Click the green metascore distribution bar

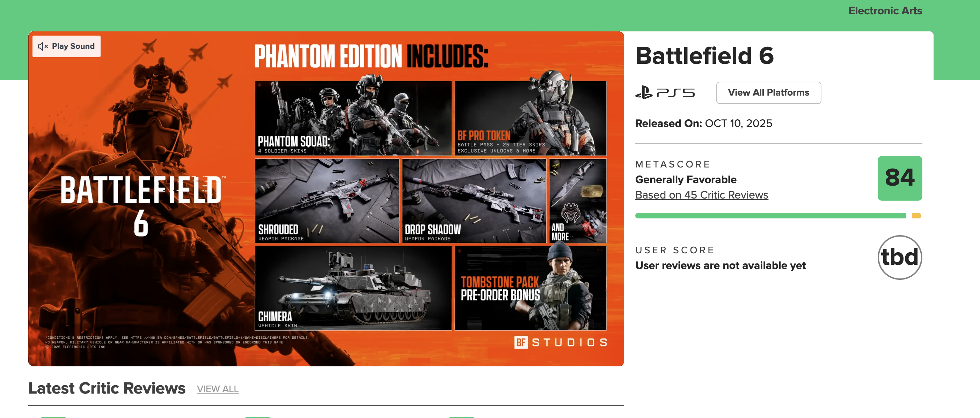(x=770, y=216)
